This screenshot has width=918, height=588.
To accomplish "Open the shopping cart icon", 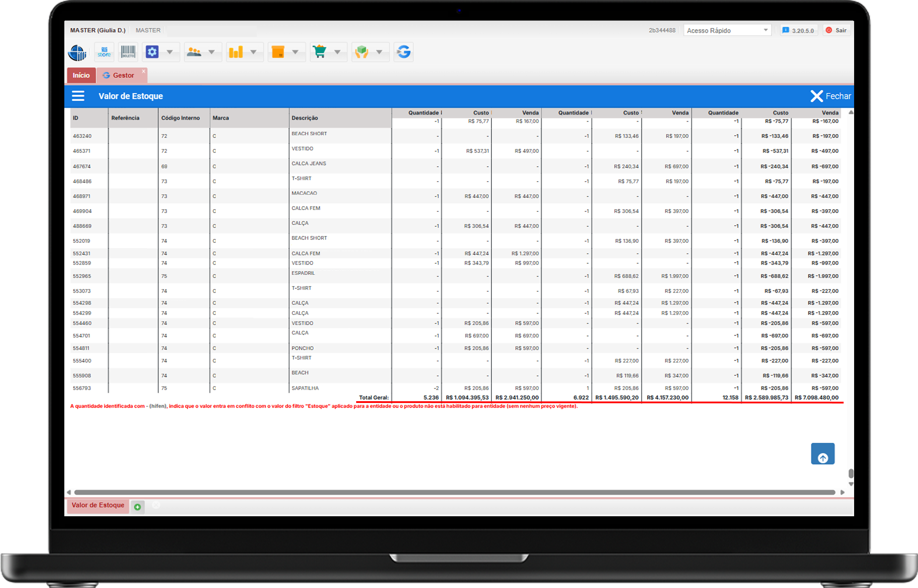I will pos(320,52).
